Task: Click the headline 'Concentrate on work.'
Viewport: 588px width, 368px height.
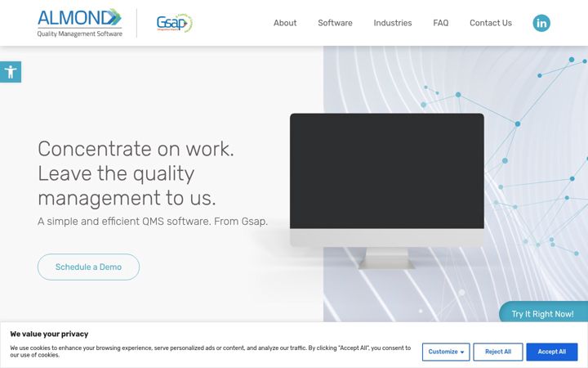Action: pos(136,149)
